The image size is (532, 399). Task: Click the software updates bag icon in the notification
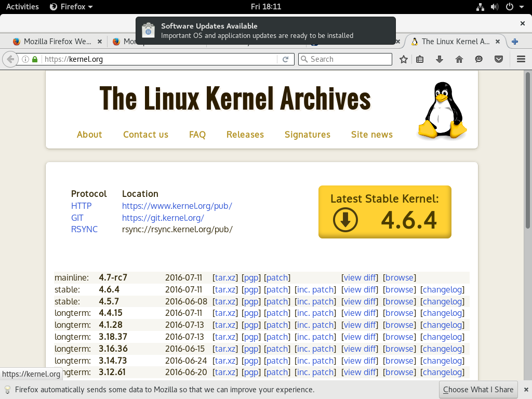point(148,31)
